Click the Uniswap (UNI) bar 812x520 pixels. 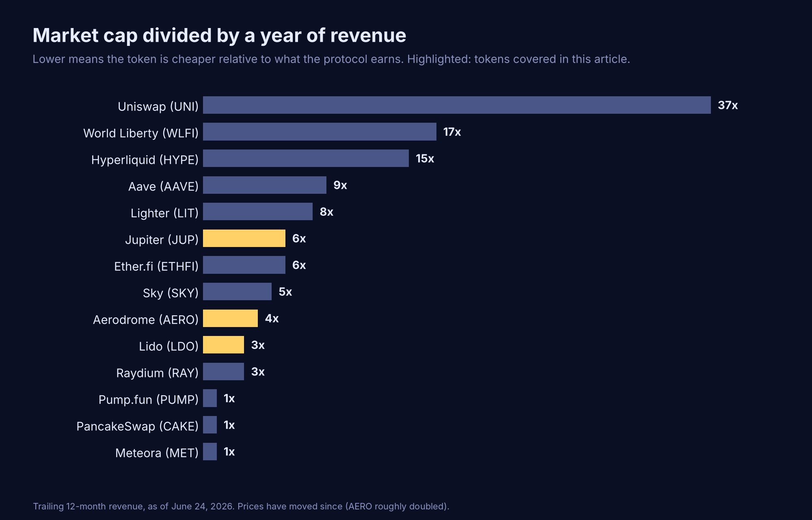click(x=457, y=105)
